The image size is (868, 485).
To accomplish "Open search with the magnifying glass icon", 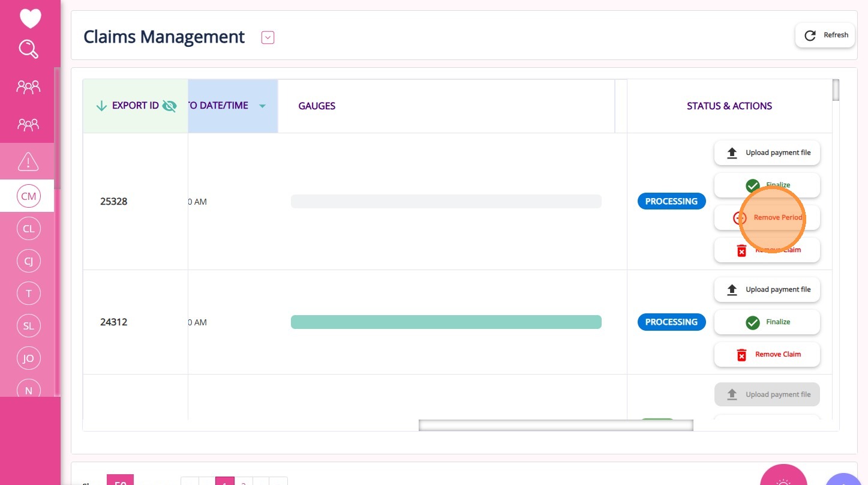I will [x=29, y=49].
